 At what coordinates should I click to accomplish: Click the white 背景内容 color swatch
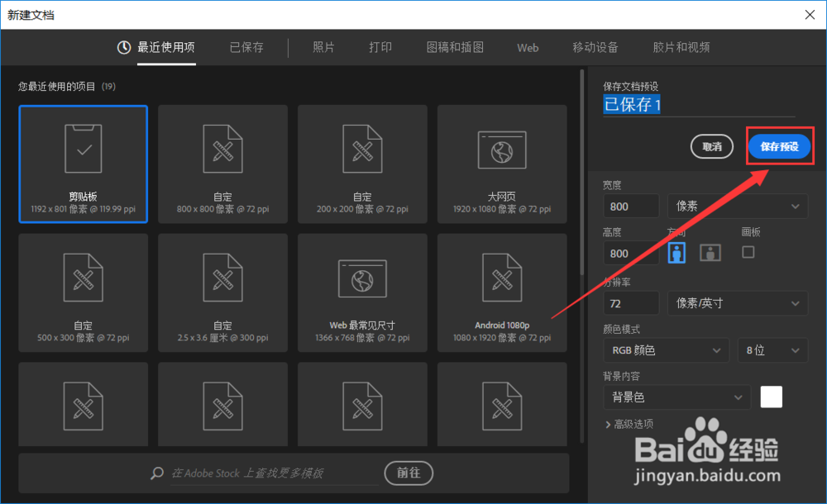point(771,397)
